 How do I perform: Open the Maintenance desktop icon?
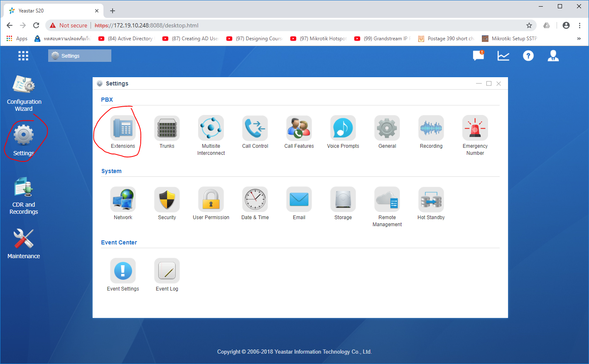(x=24, y=244)
